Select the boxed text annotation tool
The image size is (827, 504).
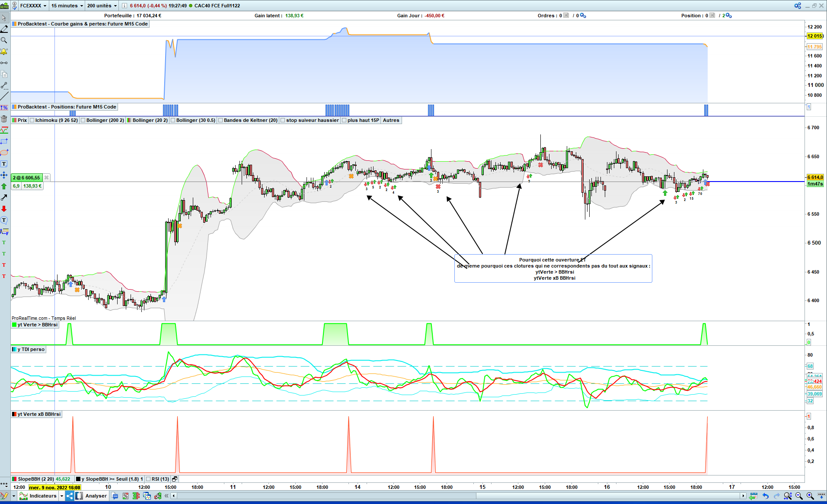(x=4, y=164)
